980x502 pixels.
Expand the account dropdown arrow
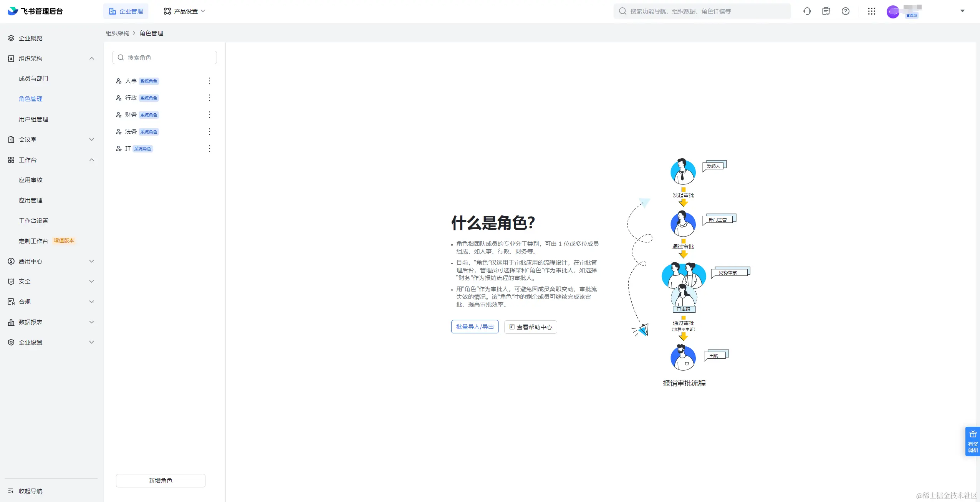pos(962,11)
